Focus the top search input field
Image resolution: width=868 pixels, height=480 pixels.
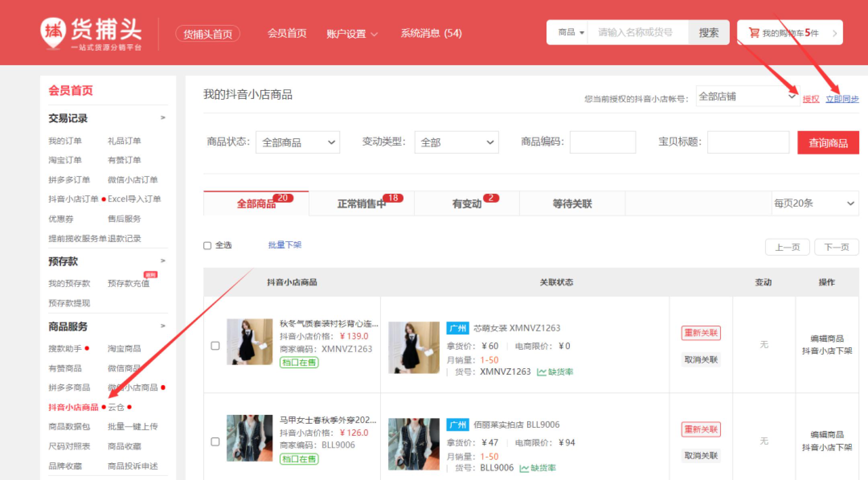(638, 32)
